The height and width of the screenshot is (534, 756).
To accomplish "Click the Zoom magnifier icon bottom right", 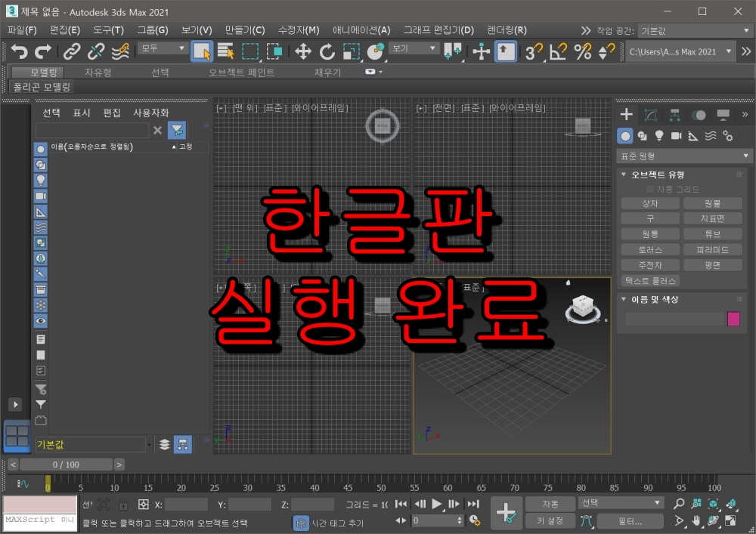I will pos(679,503).
